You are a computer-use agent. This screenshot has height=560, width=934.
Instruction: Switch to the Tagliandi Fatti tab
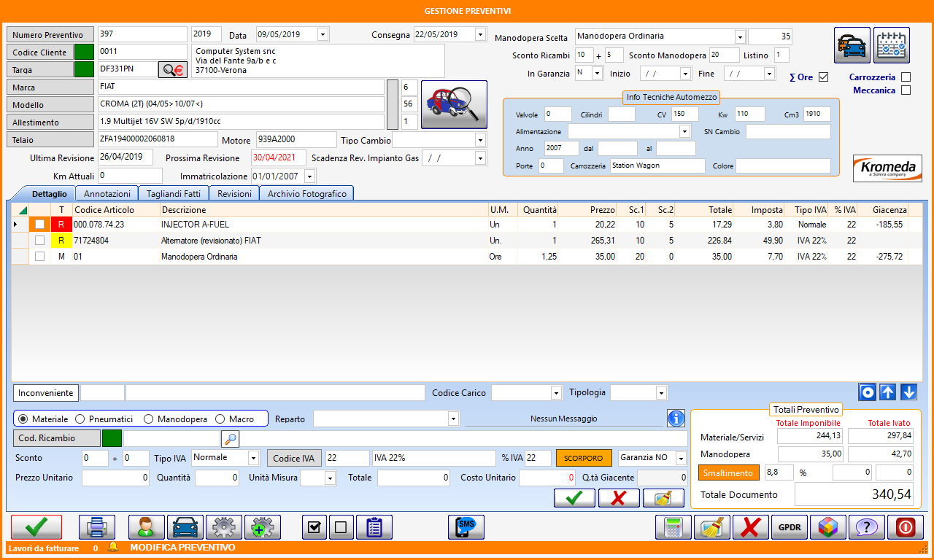(x=174, y=194)
